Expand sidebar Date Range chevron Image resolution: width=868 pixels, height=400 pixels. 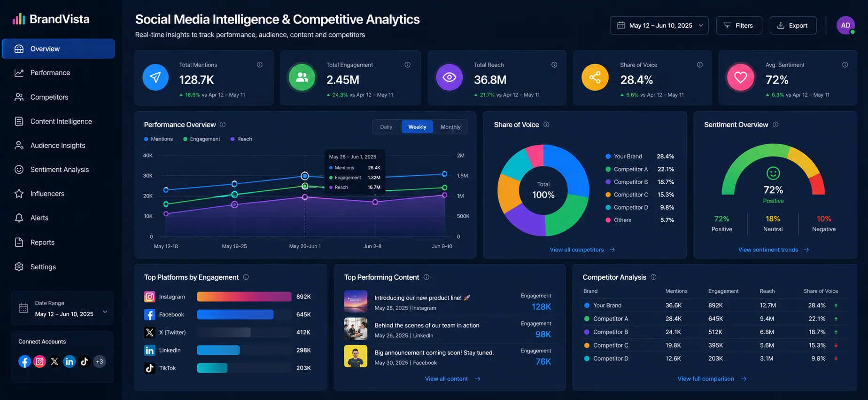pos(105,312)
